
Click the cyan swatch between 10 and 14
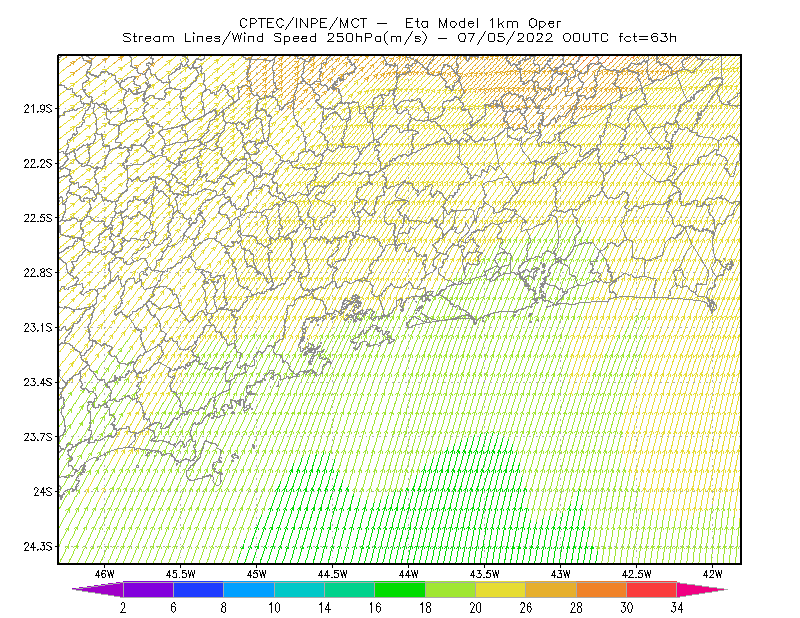pos(299,589)
